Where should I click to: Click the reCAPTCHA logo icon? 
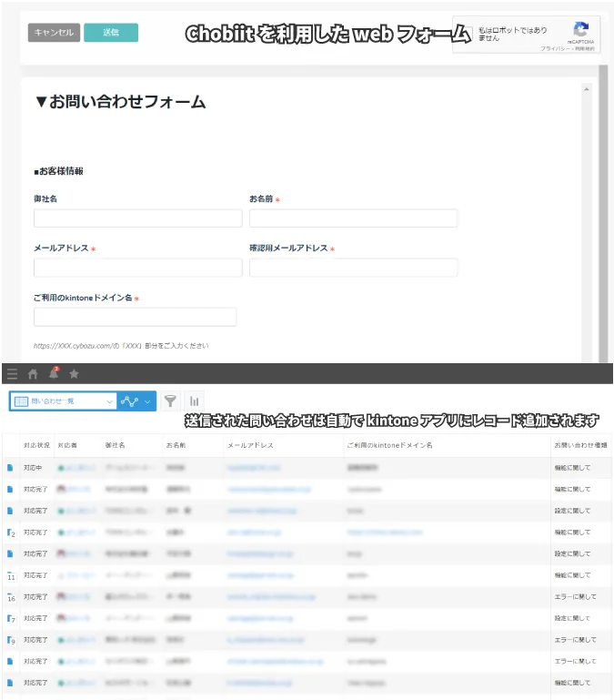click(580, 29)
